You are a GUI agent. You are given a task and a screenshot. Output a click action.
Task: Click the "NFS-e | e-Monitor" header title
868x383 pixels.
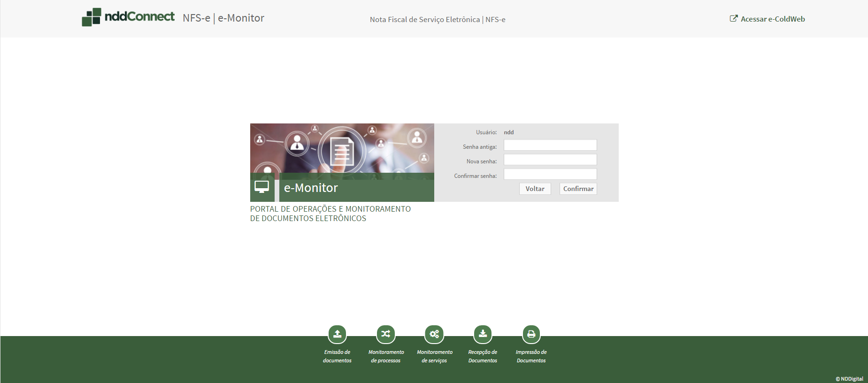[223, 18]
